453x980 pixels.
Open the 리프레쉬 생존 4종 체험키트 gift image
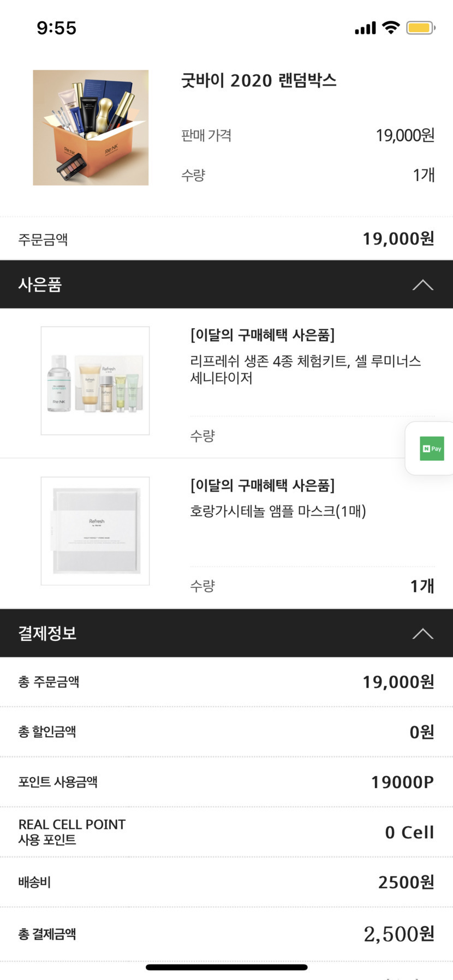(95, 381)
